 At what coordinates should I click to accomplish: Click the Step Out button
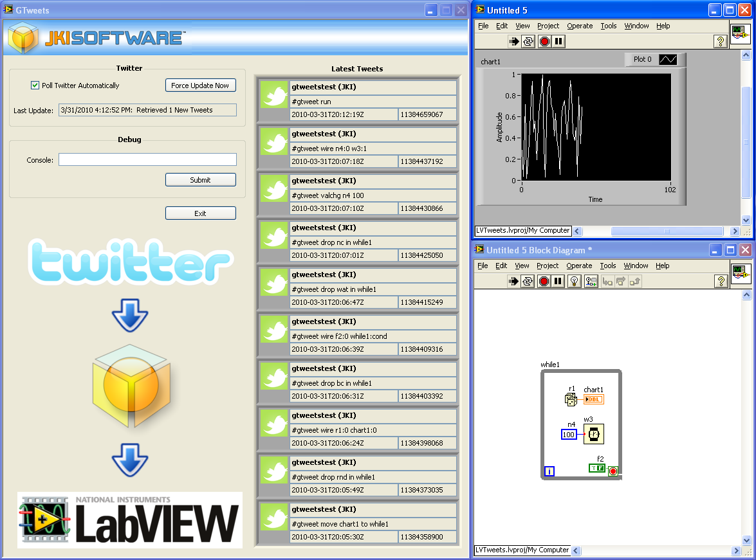pos(635,282)
